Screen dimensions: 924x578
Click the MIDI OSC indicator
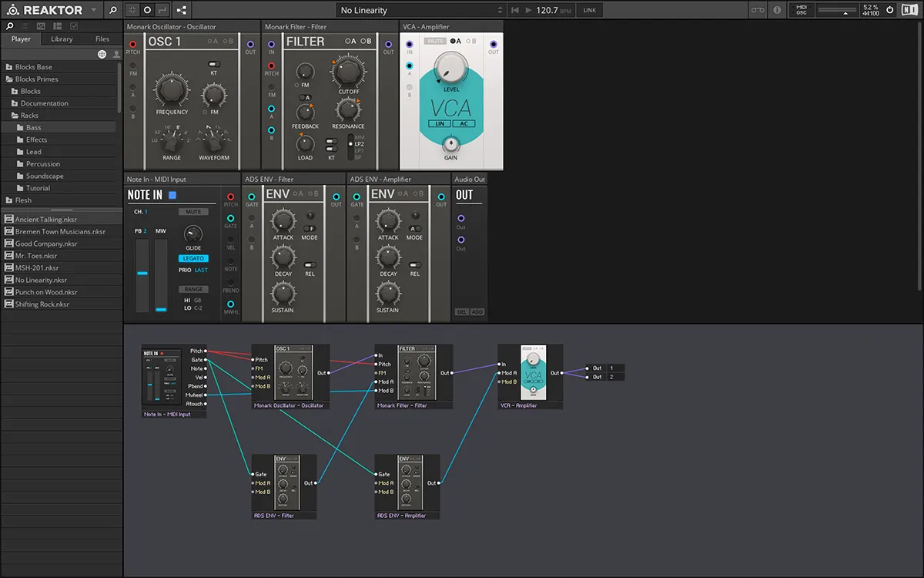coord(802,10)
